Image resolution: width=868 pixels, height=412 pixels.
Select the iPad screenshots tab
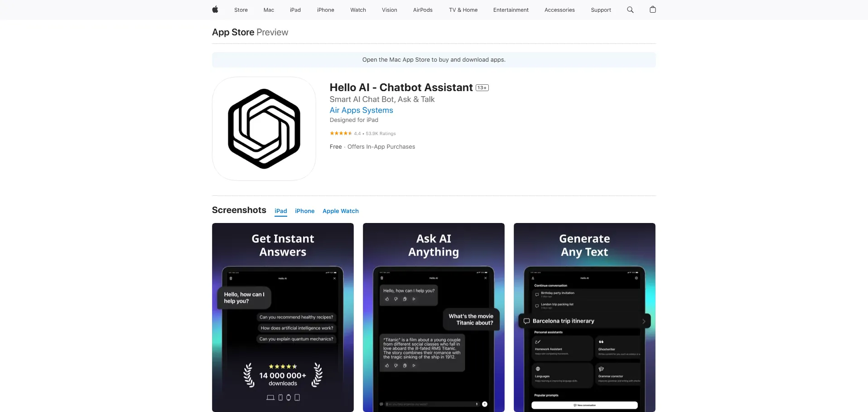point(281,211)
